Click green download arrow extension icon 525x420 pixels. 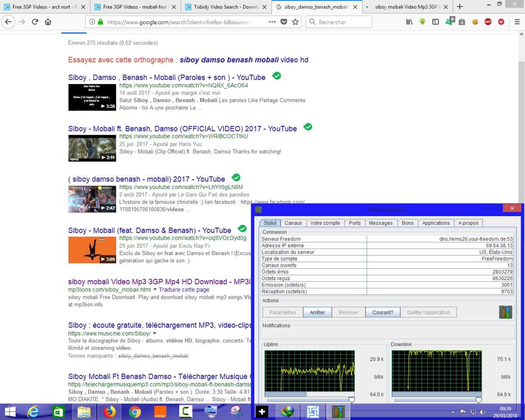click(x=422, y=22)
